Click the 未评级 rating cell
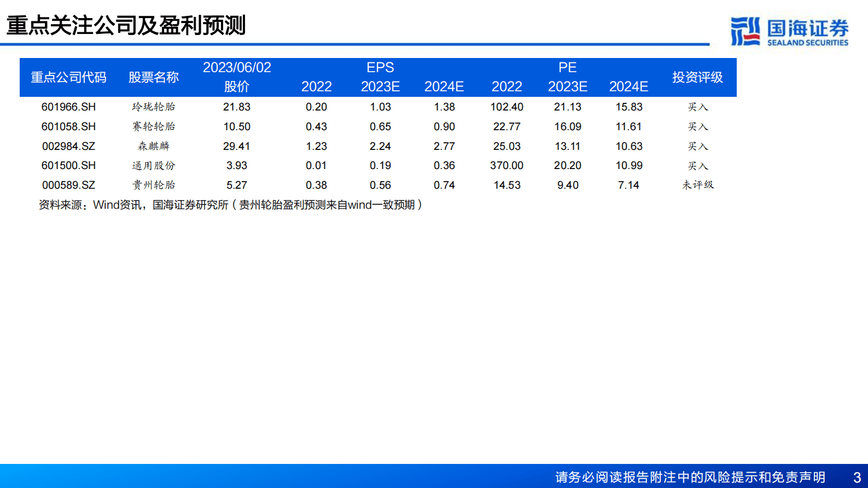The height and width of the screenshot is (488, 868). (698, 185)
